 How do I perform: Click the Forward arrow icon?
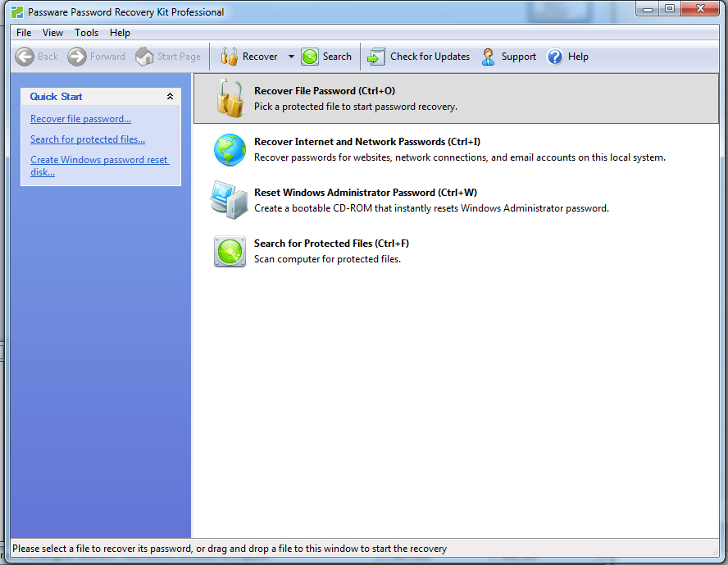tap(76, 57)
